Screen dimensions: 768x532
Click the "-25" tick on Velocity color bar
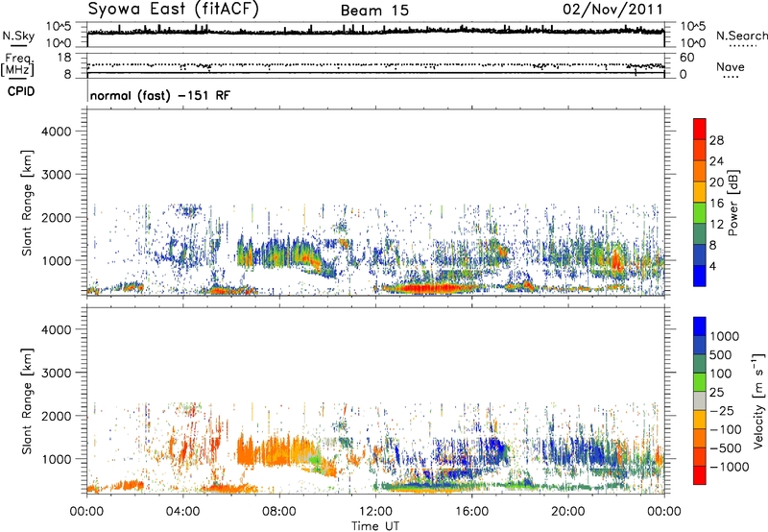pyautogui.click(x=722, y=410)
